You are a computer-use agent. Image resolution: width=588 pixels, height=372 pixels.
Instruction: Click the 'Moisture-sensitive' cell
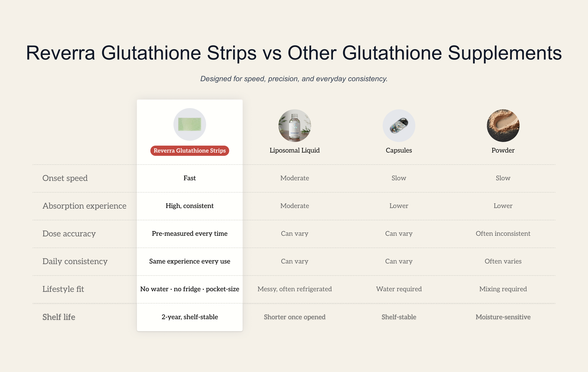point(503,317)
